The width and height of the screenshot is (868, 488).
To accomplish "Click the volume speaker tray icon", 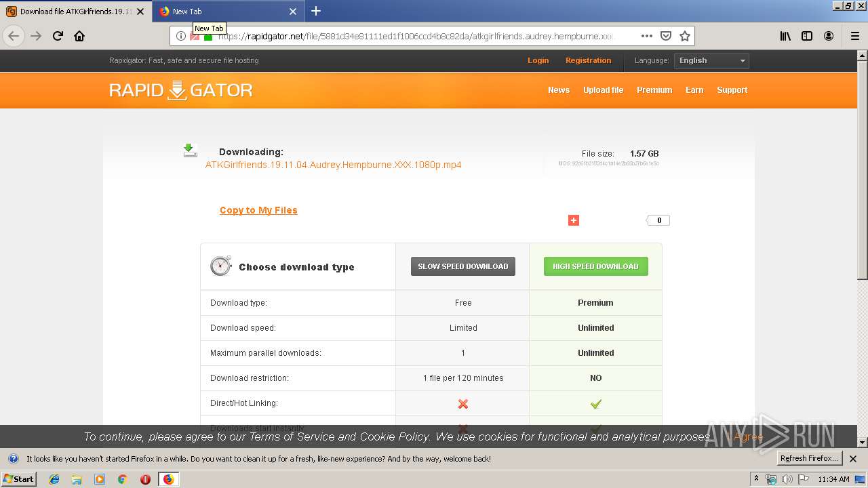I will (787, 479).
